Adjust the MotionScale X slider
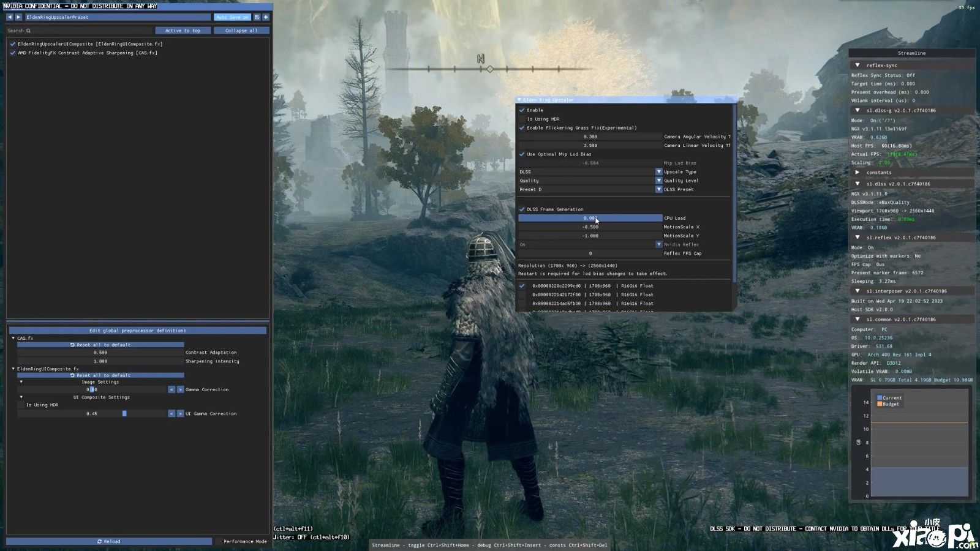 [x=590, y=227]
